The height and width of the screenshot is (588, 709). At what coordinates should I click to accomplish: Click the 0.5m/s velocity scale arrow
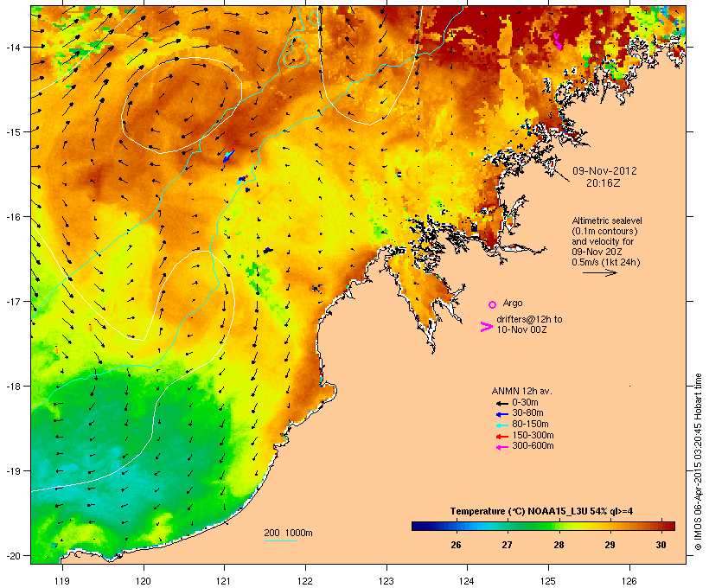[599, 272]
